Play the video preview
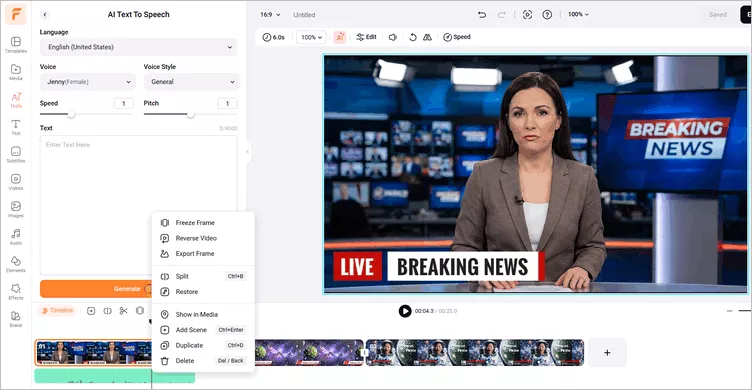This screenshot has height=390, width=752. click(x=405, y=311)
